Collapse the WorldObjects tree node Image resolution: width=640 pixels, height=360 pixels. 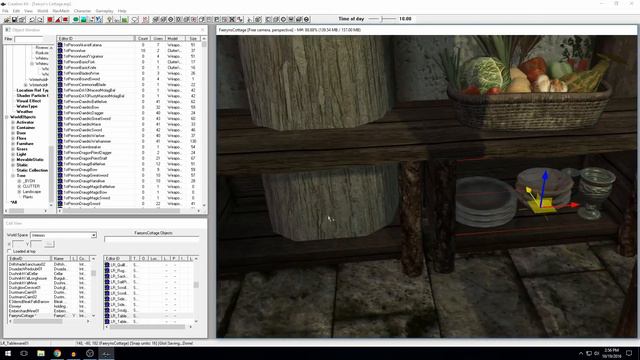coord(7,117)
